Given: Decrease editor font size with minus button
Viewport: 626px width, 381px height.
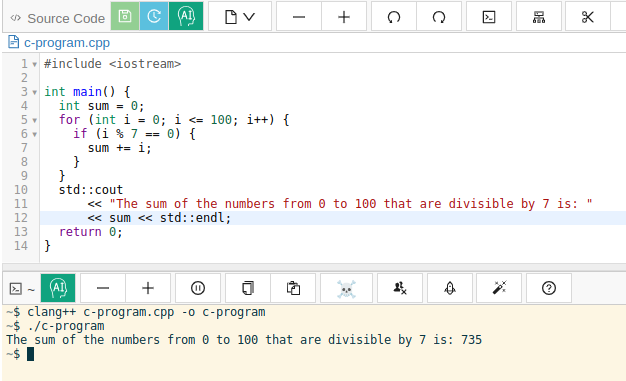Looking at the screenshot, I should [x=299, y=16].
